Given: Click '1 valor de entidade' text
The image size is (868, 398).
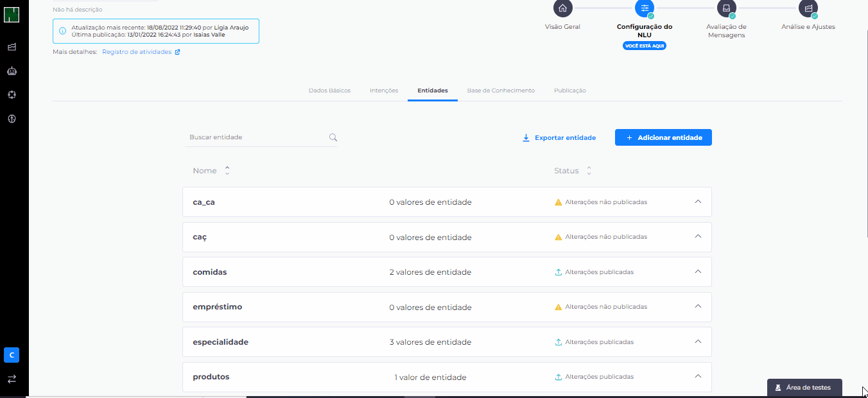Looking at the screenshot, I should tap(430, 377).
